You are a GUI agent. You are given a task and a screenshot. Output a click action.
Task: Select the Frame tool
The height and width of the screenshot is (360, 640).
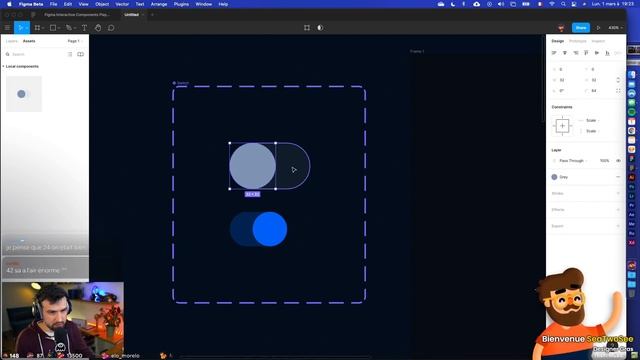(x=37, y=28)
